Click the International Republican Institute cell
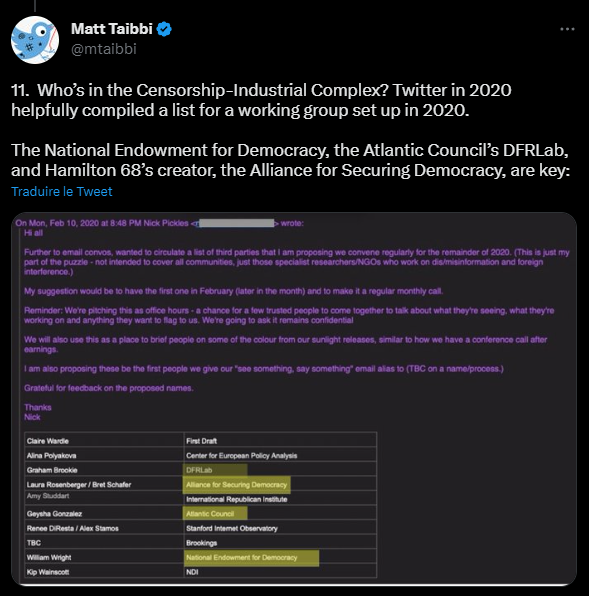Screen dimensions: 589x596 point(280,499)
